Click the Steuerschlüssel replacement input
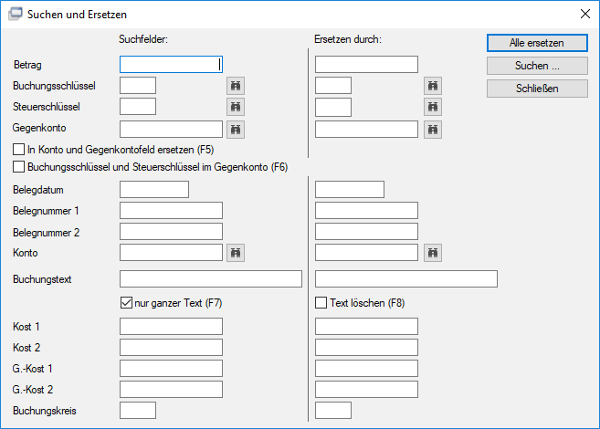The width and height of the screenshot is (600, 429). click(333, 106)
